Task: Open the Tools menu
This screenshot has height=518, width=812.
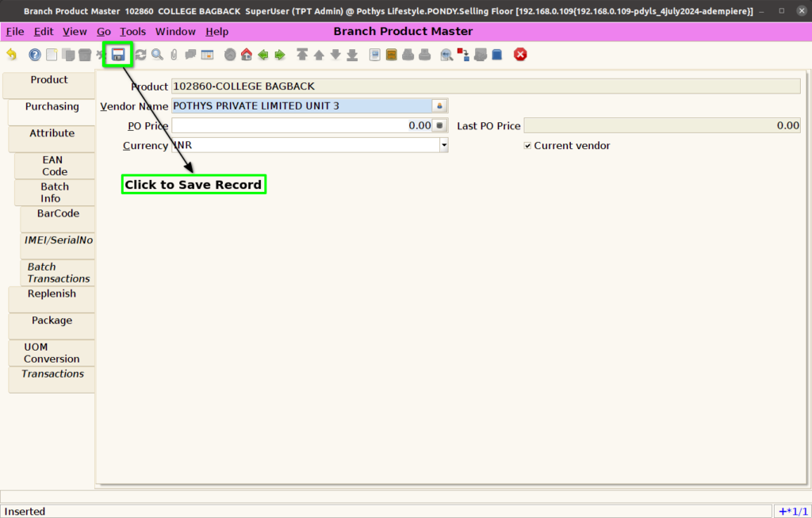Action: click(132, 32)
